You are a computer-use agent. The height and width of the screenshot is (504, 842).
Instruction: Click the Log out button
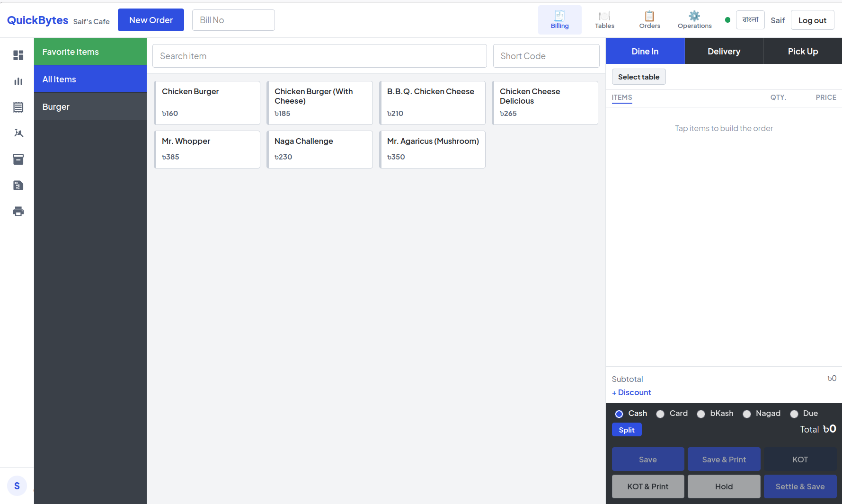pos(812,20)
